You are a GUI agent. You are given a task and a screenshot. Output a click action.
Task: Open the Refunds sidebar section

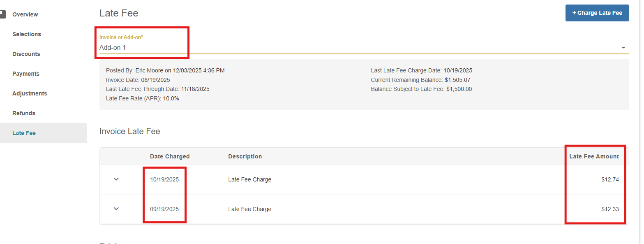24,113
